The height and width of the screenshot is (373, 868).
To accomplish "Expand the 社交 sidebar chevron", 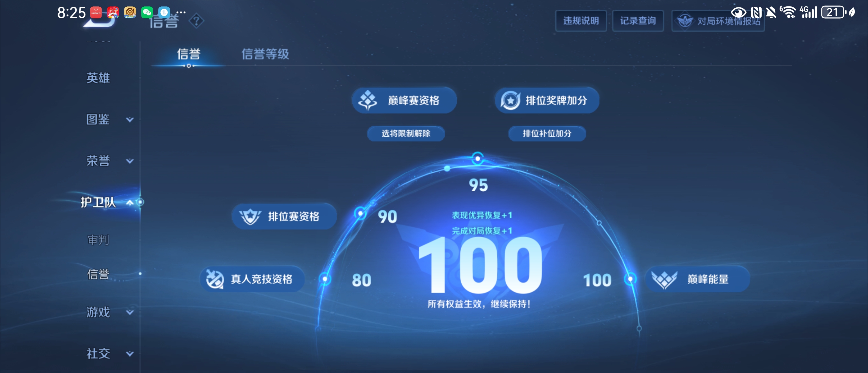I will (x=130, y=354).
